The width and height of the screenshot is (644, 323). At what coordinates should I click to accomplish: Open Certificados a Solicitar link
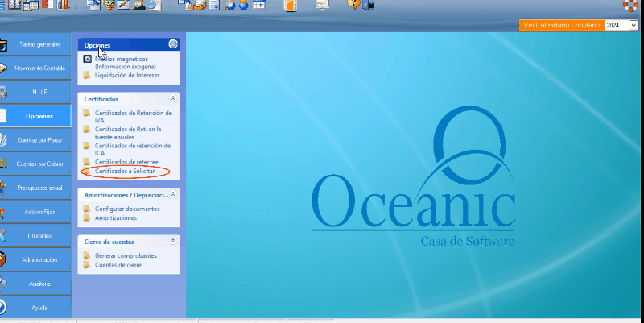point(125,172)
